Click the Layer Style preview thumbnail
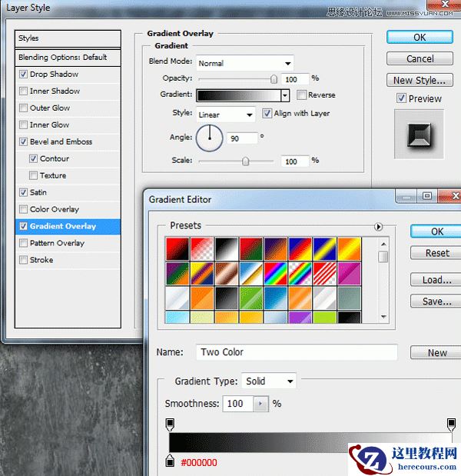 click(x=419, y=134)
